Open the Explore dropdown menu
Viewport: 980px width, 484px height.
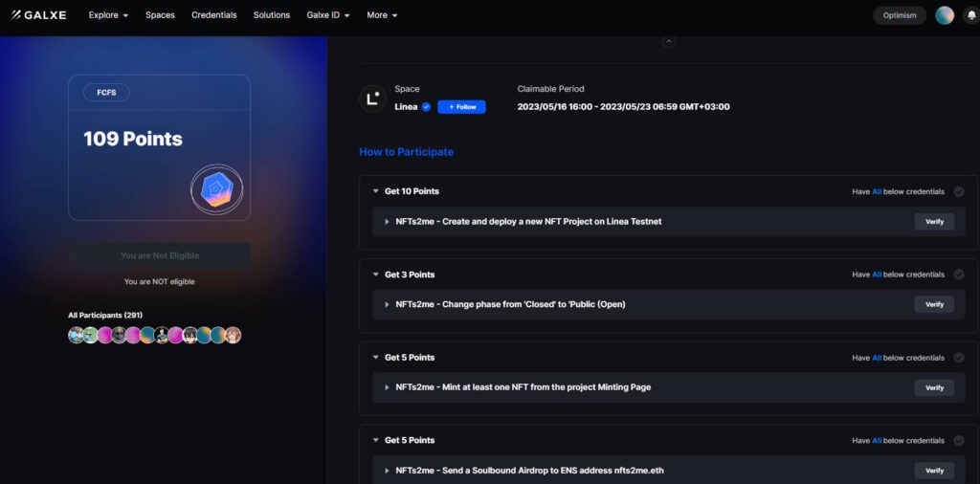pos(108,15)
